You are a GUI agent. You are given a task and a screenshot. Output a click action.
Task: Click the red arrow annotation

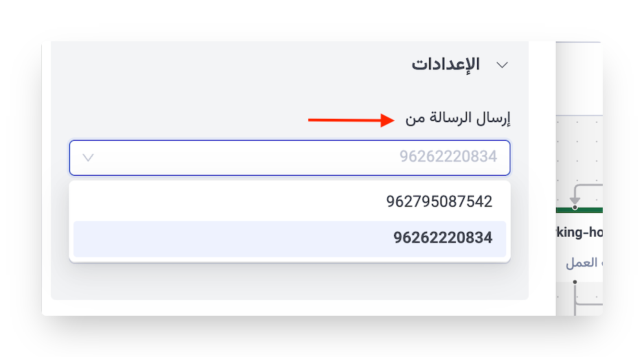click(349, 121)
